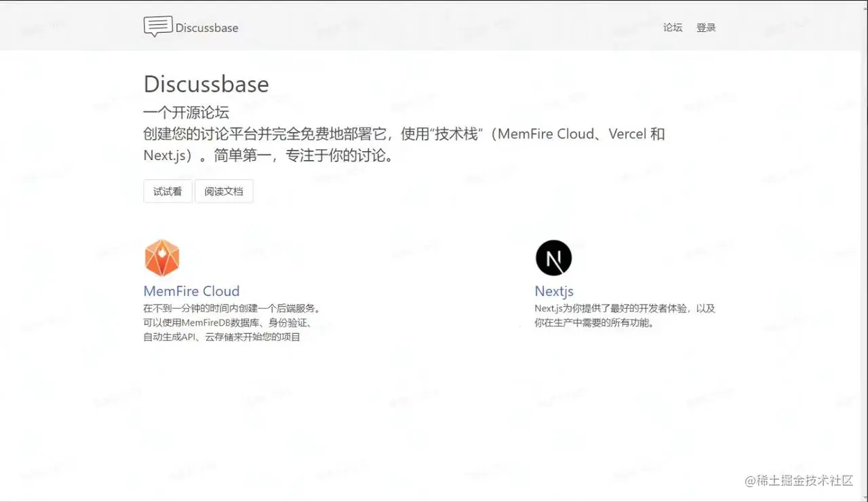Select the paragraph starting 创建您的讨论平台
868x502 pixels.
404,144
